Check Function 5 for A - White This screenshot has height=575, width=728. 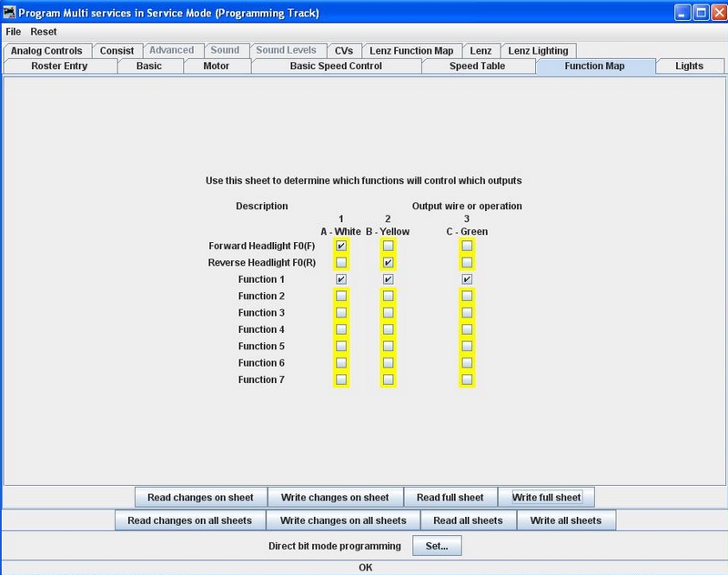coord(340,346)
